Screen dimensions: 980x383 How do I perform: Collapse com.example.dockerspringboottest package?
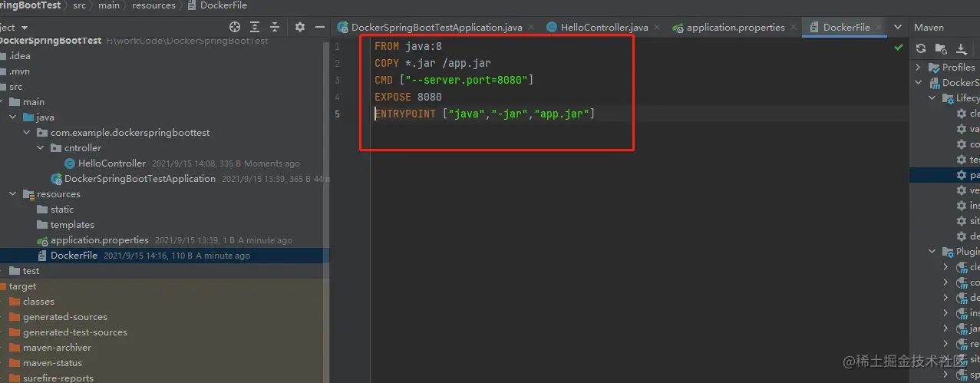28,133
